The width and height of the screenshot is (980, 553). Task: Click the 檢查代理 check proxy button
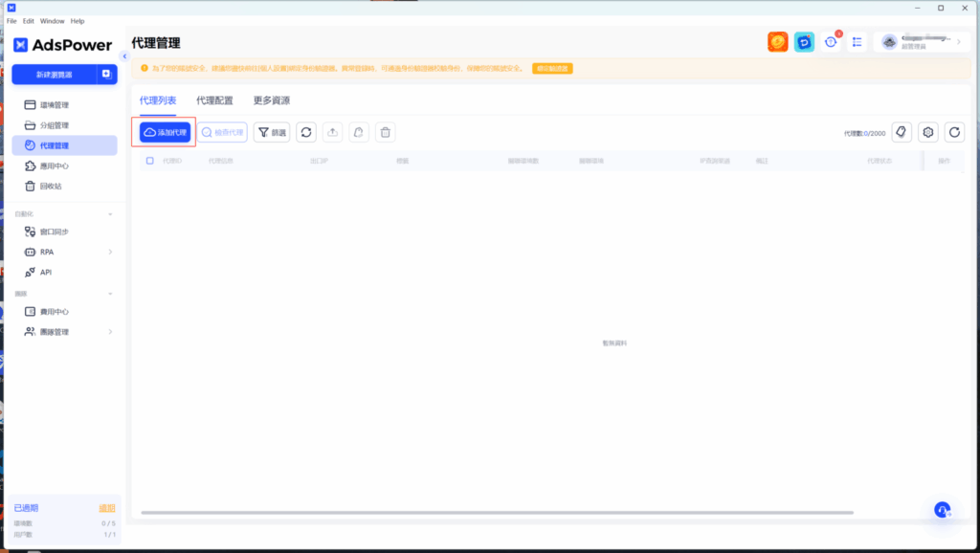point(222,132)
